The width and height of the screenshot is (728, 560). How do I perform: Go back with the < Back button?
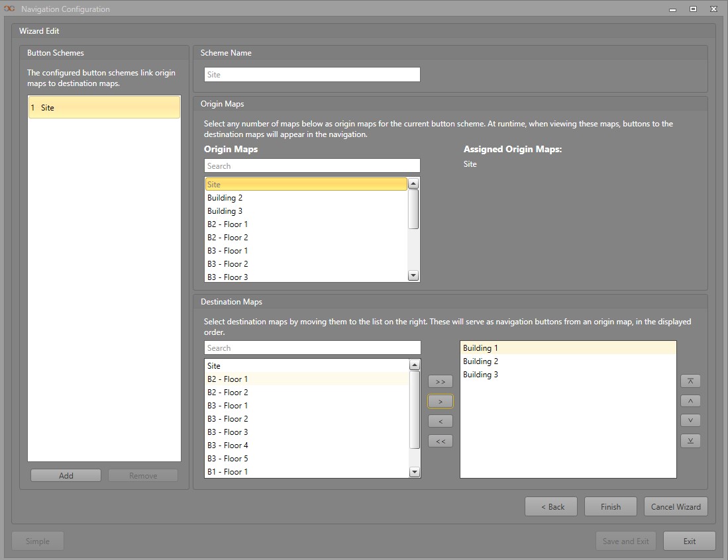(x=551, y=507)
